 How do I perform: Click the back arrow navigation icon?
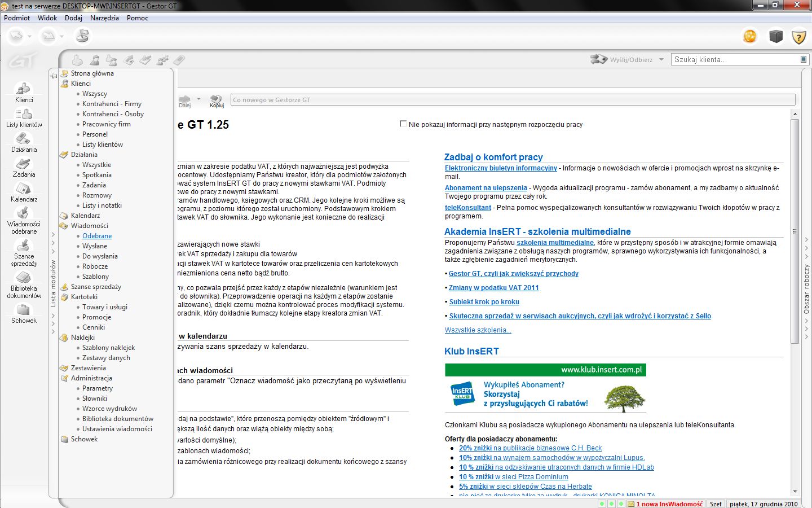click(x=17, y=36)
